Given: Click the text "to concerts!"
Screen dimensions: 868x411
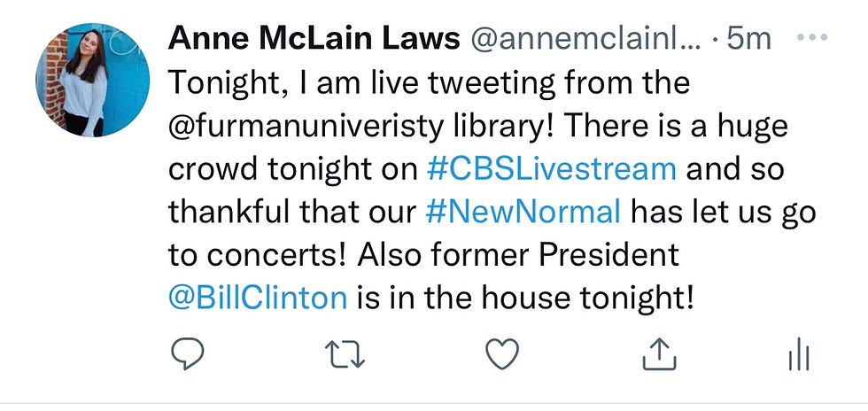Looking at the screenshot, I should pos(258,256).
